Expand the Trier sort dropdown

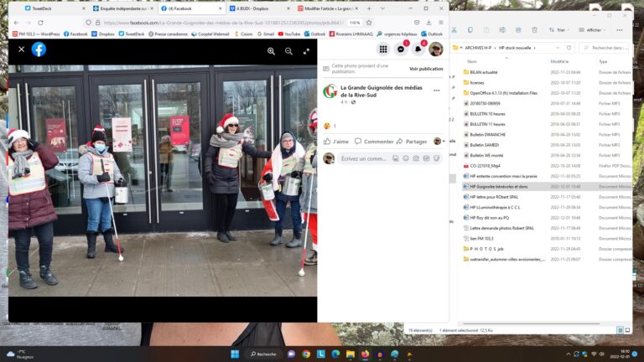pos(558,29)
